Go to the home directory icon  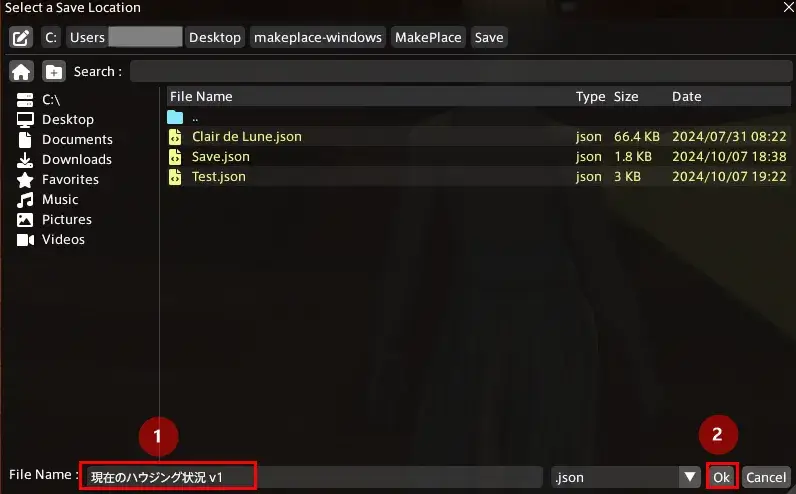click(21, 72)
